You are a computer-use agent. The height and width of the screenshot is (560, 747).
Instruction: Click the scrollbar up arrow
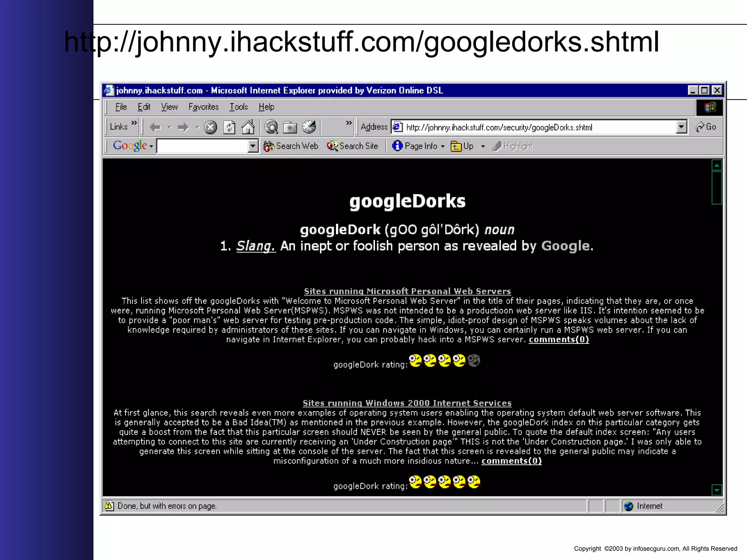(x=717, y=165)
